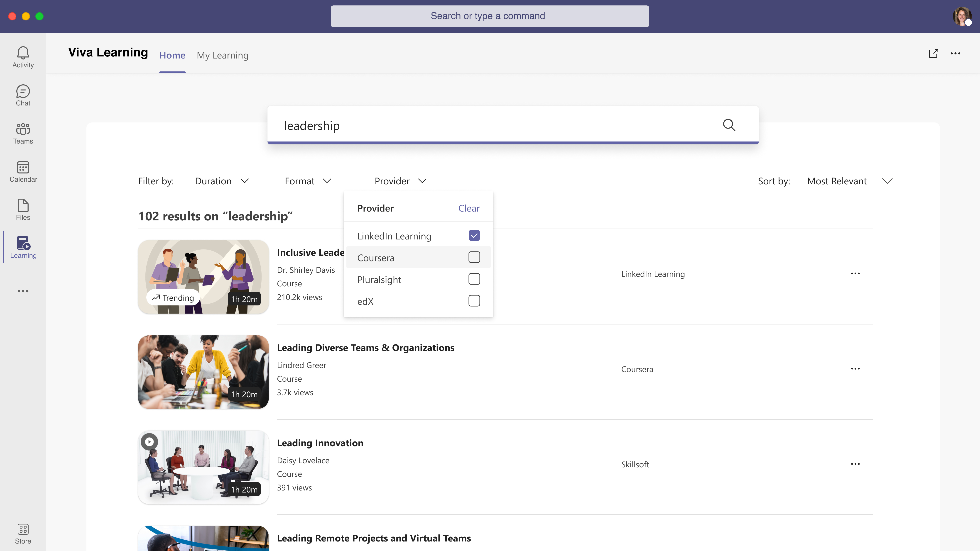Click author Daisy Lovelace
980x551 pixels.
(x=303, y=461)
